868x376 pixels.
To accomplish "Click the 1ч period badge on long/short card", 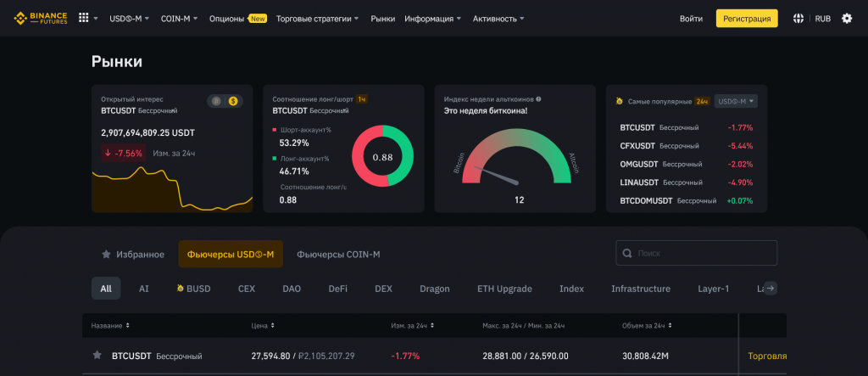I will (x=361, y=99).
